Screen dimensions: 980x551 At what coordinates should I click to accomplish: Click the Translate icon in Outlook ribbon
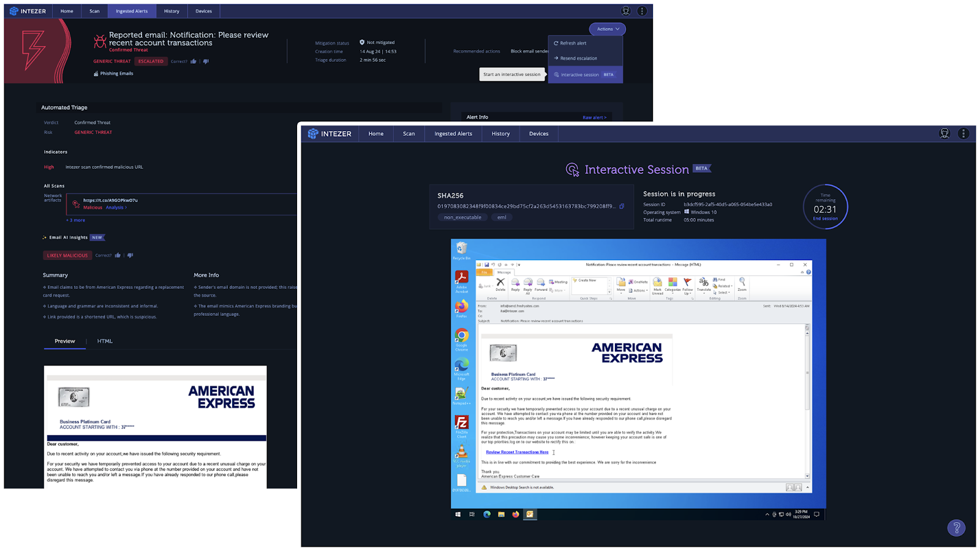pos(704,283)
